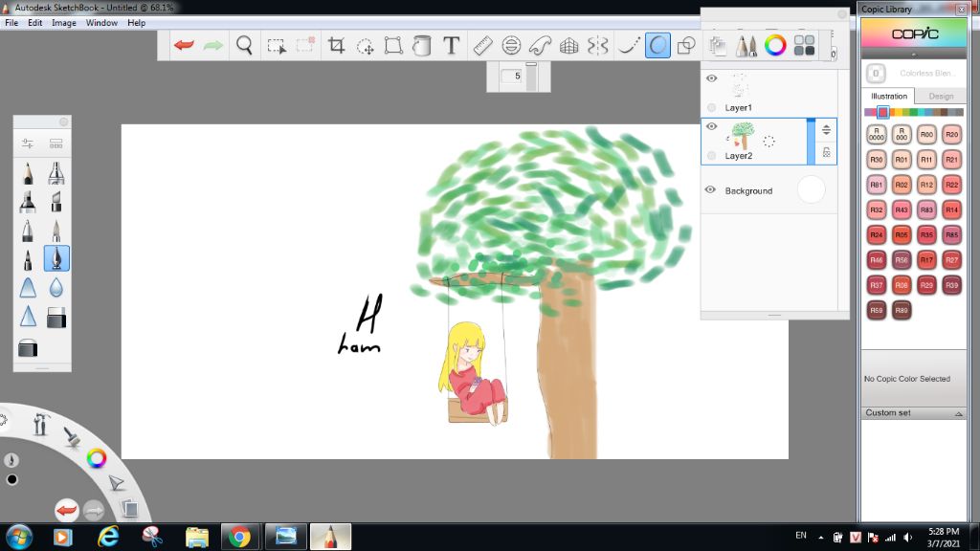The width and height of the screenshot is (980, 551).
Task: Toggle the Symmetry tool
Action: 597,46
